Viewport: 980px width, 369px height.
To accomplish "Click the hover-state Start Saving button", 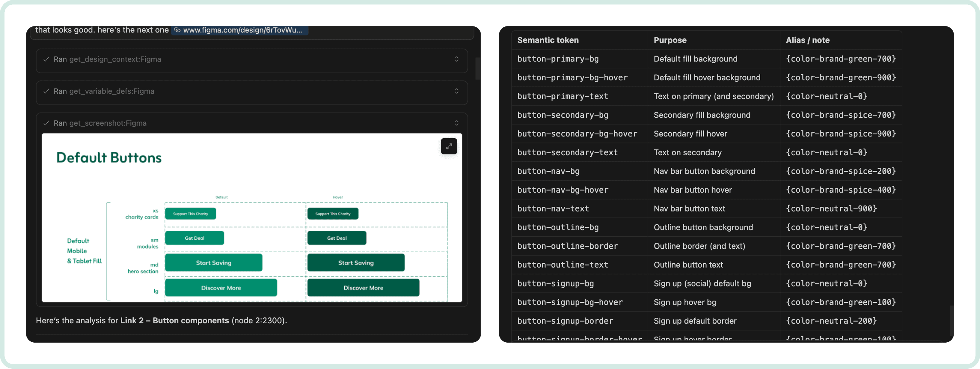I will 356,263.
